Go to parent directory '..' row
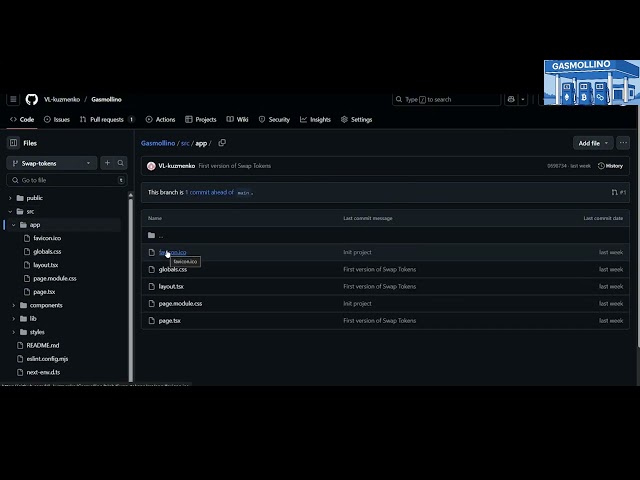 [x=385, y=235]
